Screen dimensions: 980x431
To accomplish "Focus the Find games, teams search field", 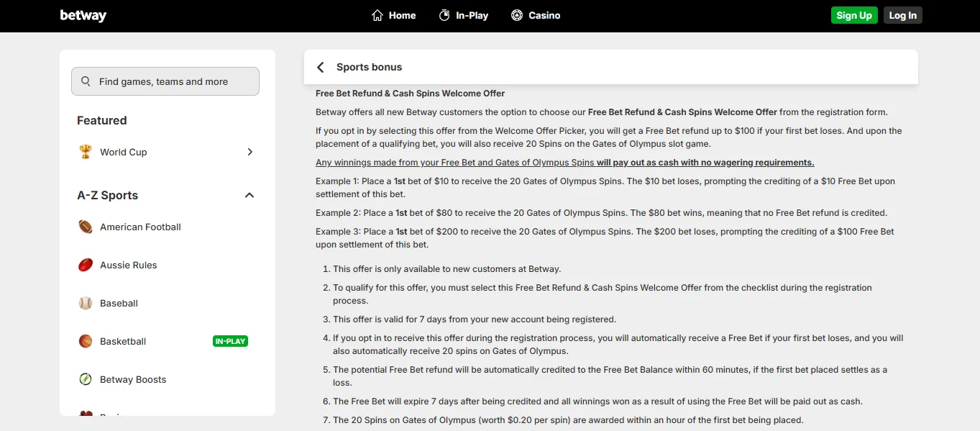I will point(165,81).
